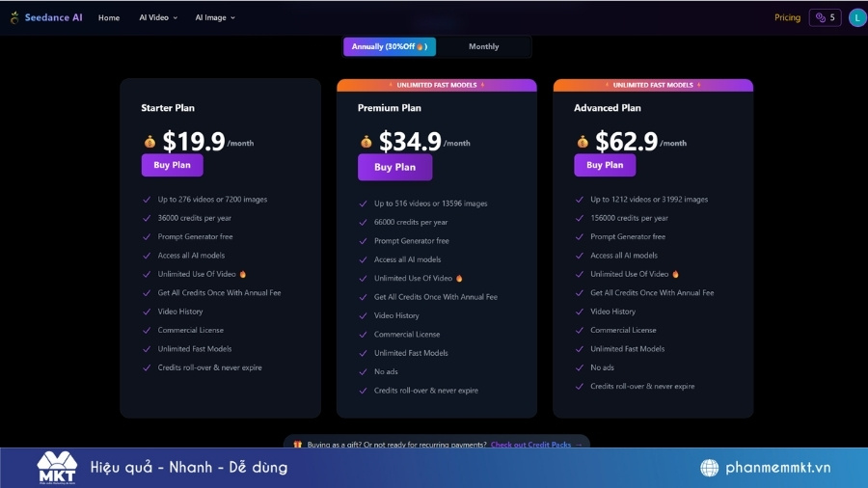This screenshot has width=868, height=488.
Task: Open the Pricing page link
Action: coord(787,17)
